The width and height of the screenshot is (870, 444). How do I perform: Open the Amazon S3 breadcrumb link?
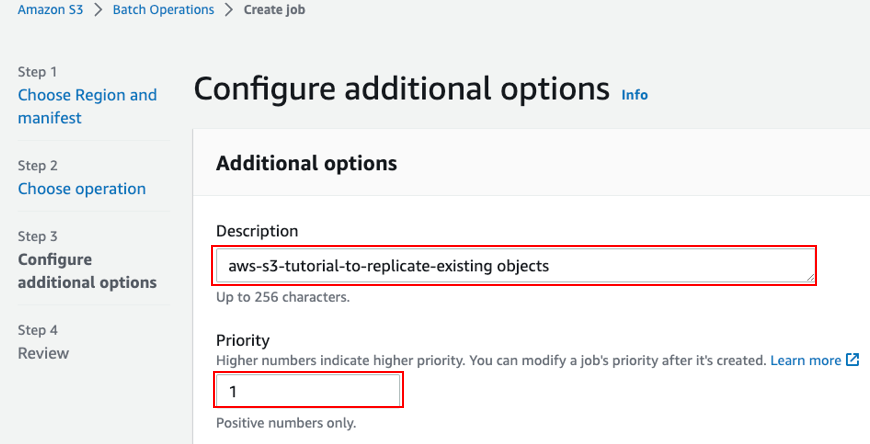tap(50, 9)
